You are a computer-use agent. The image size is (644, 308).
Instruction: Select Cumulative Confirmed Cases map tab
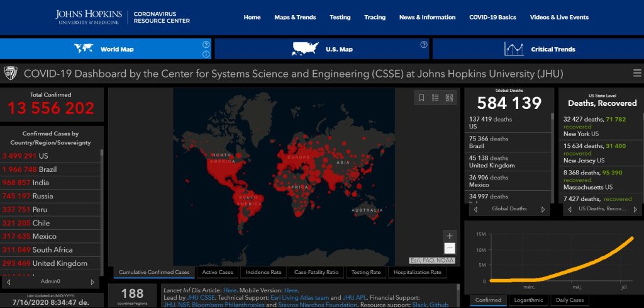coord(155,272)
